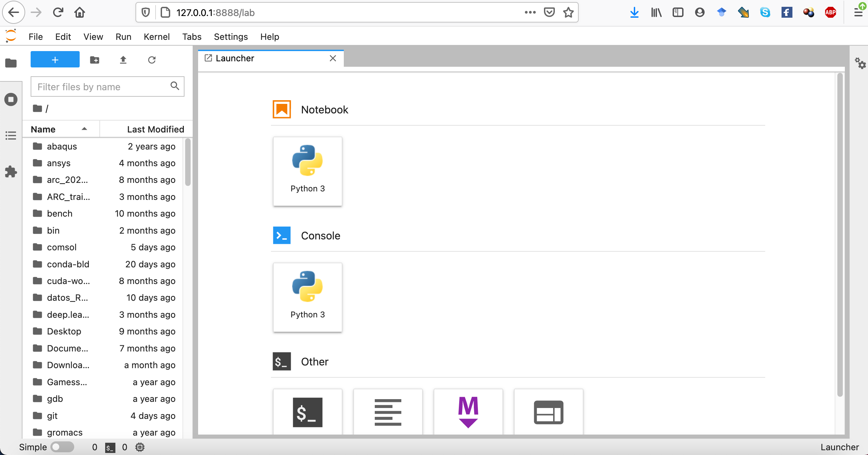Click the Markdown file icon under Other
868x455 pixels.
coord(468,412)
